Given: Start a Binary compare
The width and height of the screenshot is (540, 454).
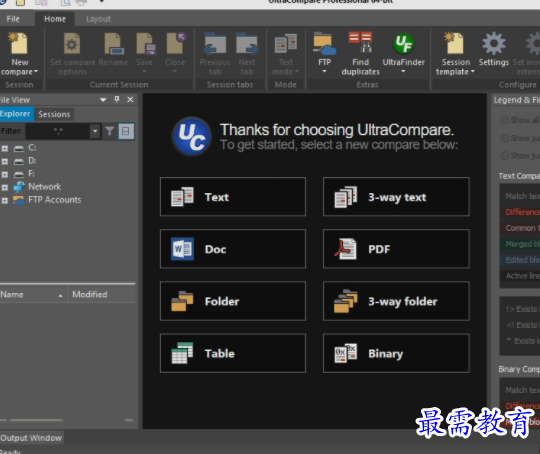Looking at the screenshot, I should pos(396,353).
